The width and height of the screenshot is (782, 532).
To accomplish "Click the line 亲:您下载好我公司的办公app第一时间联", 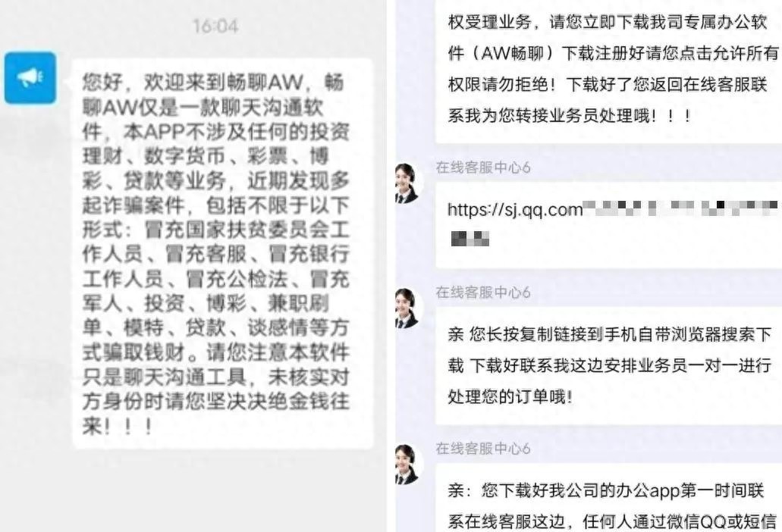I will coord(606,490).
